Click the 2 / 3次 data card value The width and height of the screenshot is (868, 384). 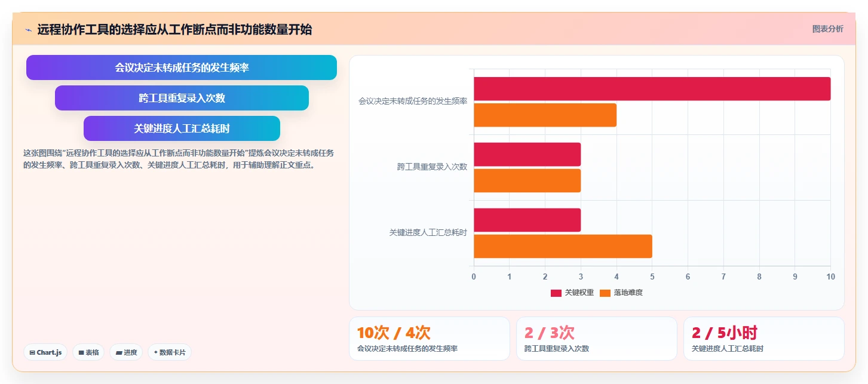(x=550, y=333)
